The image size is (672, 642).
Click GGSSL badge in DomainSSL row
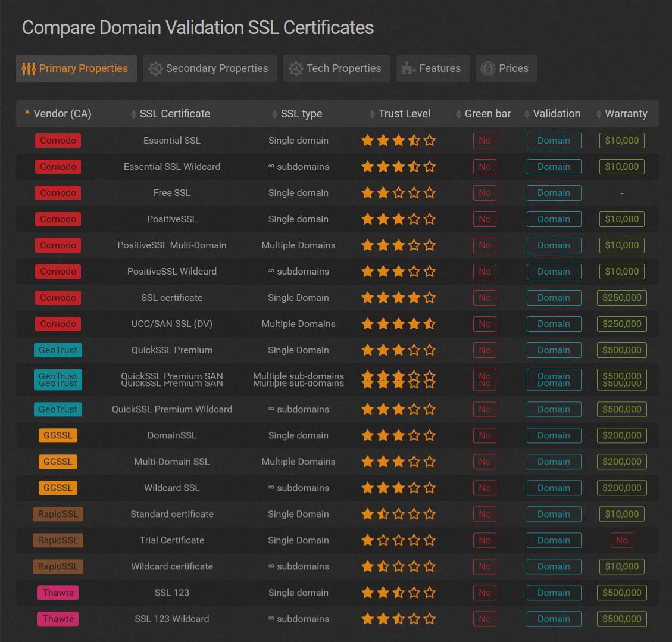click(58, 435)
